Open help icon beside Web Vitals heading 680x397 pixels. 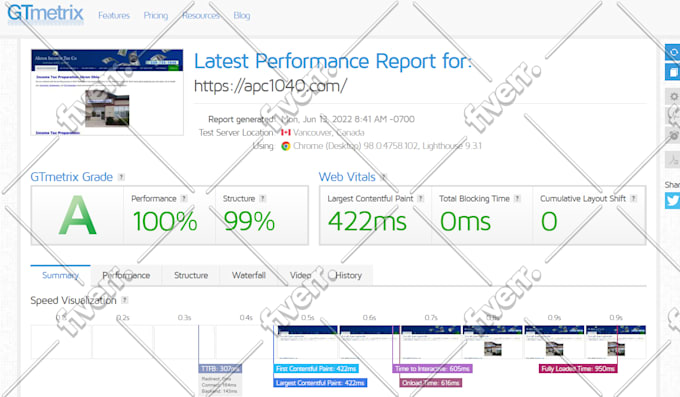(x=383, y=177)
